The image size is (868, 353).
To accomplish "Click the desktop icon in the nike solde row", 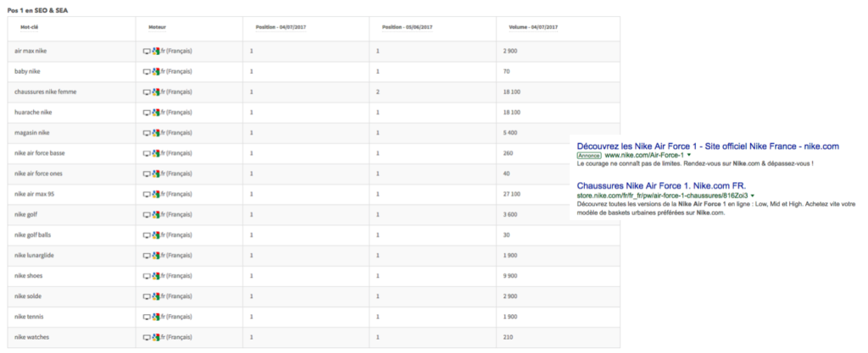I will [147, 296].
